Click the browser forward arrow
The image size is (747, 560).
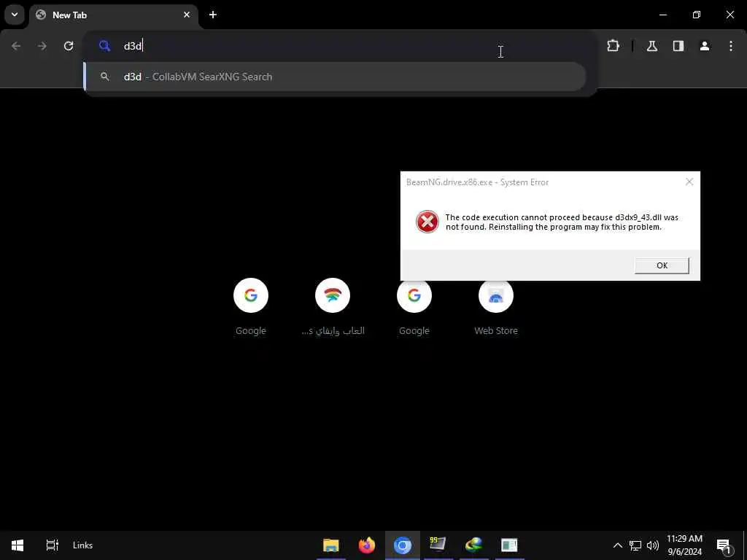click(x=42, y=46)
